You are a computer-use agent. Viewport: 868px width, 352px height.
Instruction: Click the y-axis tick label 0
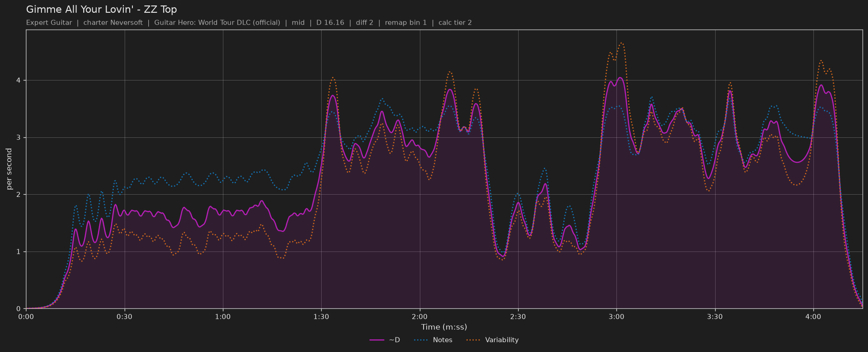click(x=19, y=309)
